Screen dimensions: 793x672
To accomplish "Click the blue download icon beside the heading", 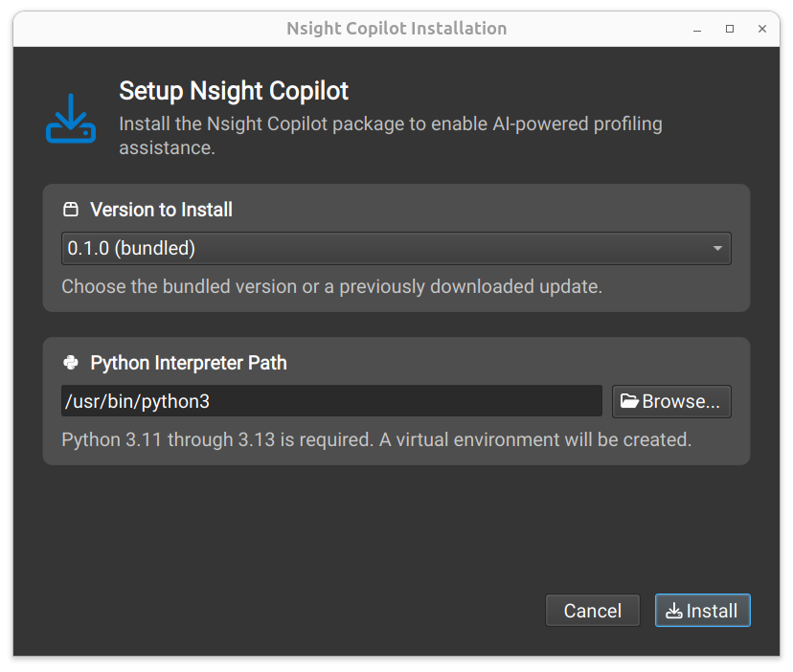I will [71, 119].
